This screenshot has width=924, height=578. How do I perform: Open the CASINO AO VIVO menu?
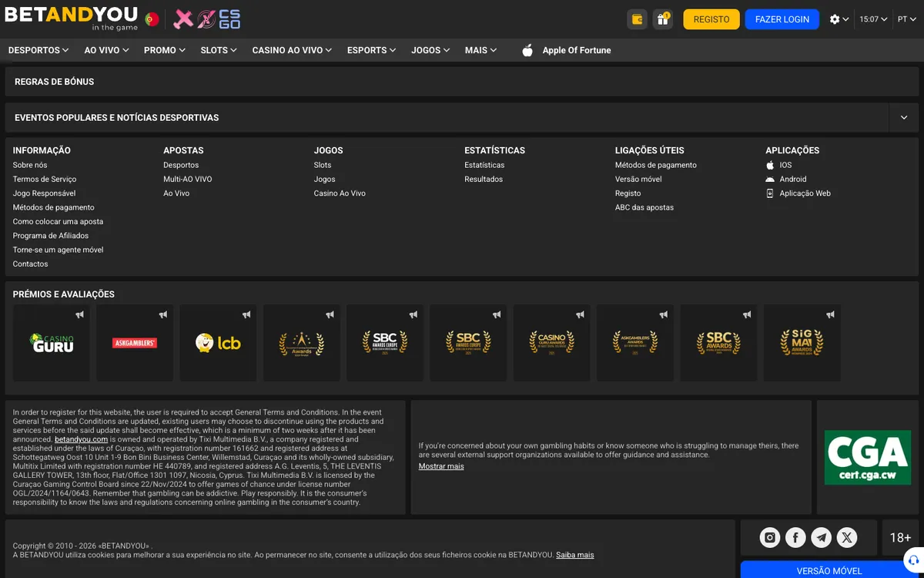pos(293,50)
